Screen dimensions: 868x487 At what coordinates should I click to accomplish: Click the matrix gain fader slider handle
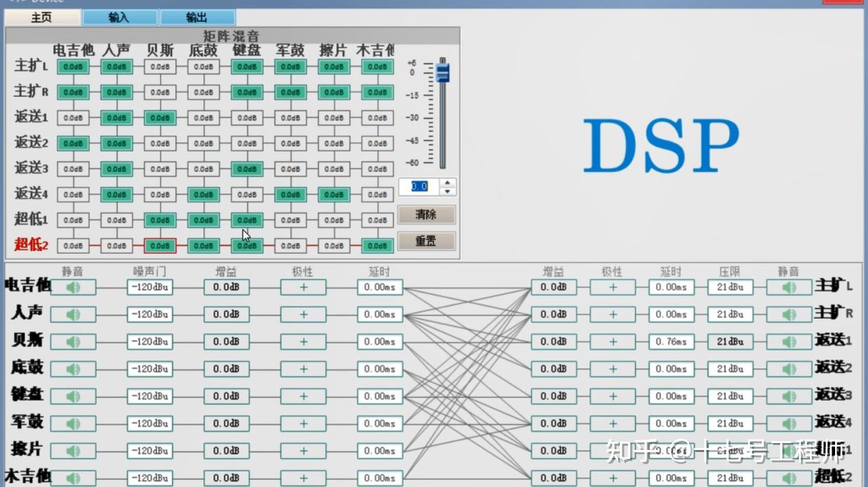[443, 71]
